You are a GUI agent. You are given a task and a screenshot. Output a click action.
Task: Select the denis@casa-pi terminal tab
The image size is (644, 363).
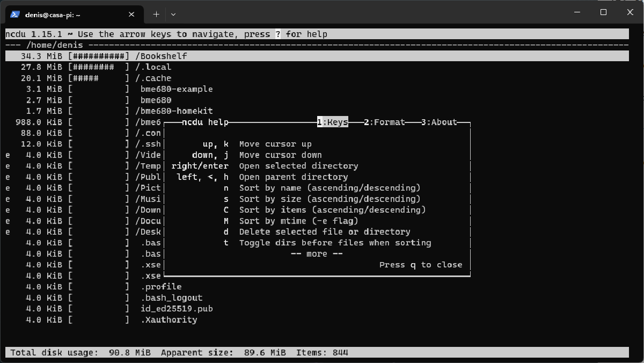pyautogui.click(x=74, y=14)
